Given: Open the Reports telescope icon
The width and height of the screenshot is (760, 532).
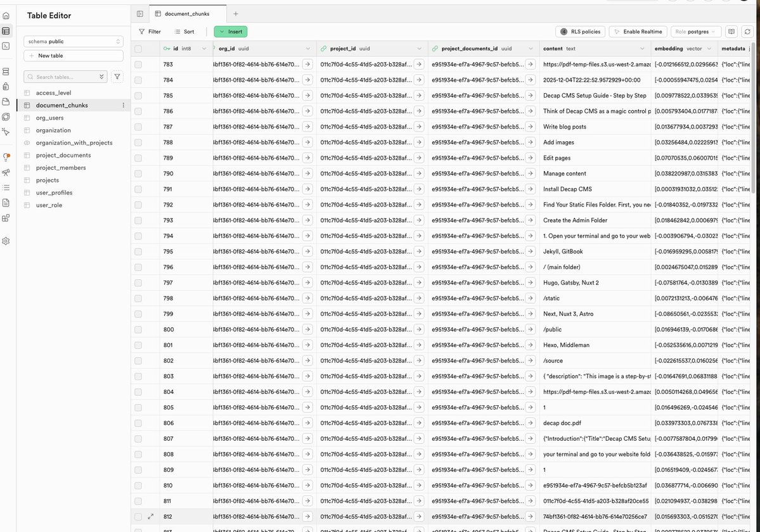Looking at the screenshot, I should [6, 172].
